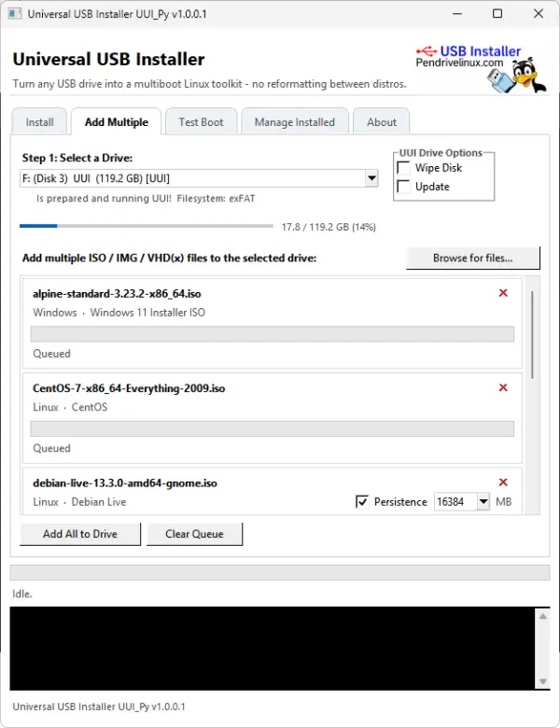
Task: Click the persistence size field 16384
Action: [455, 502]
